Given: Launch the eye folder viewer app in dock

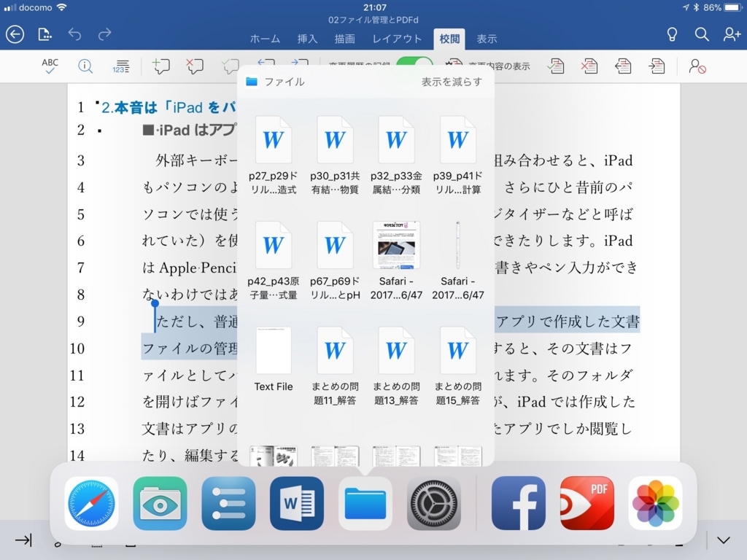Looking at the screenshot, I should (x=160, y=503).
